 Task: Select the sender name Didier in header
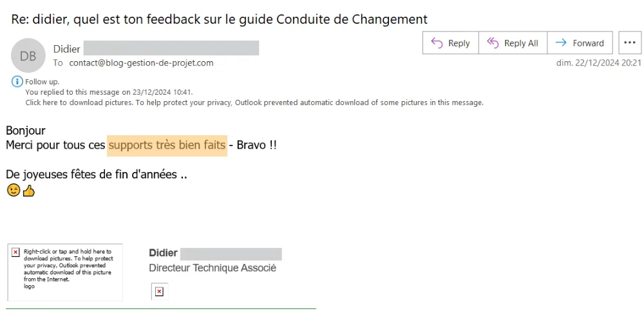pyautogui.click(x=66, y=49)
